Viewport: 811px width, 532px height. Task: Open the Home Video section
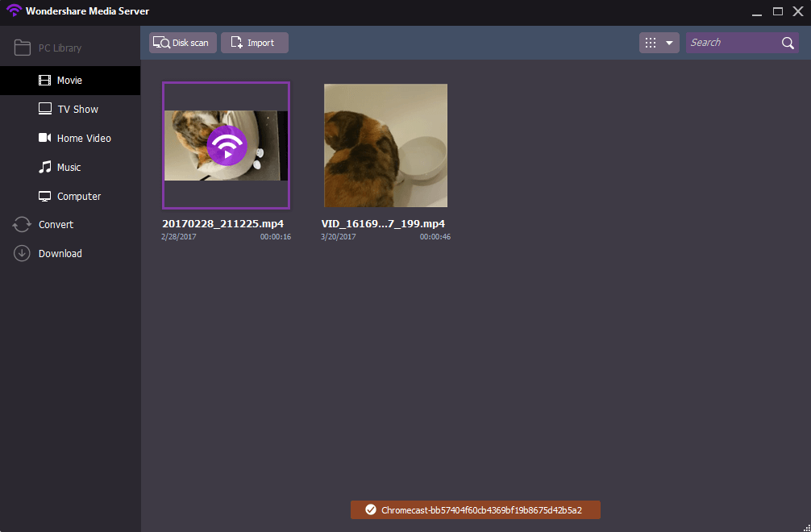(70, 138)
